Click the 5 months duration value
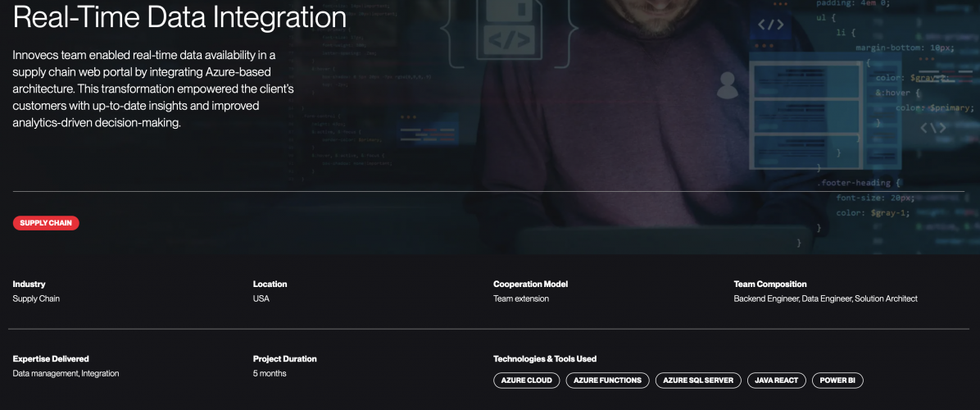The image size is (980, 410). tap(270, 374)
